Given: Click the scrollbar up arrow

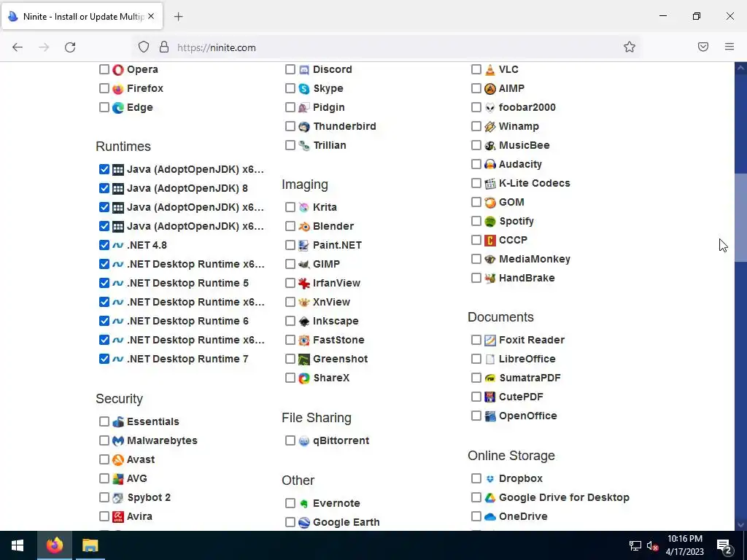Looking at the screenshot, I should tap(740, 68).
